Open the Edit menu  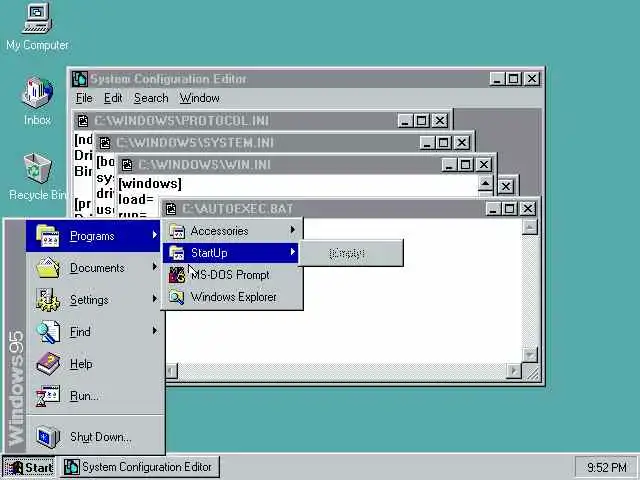[113, 98]
